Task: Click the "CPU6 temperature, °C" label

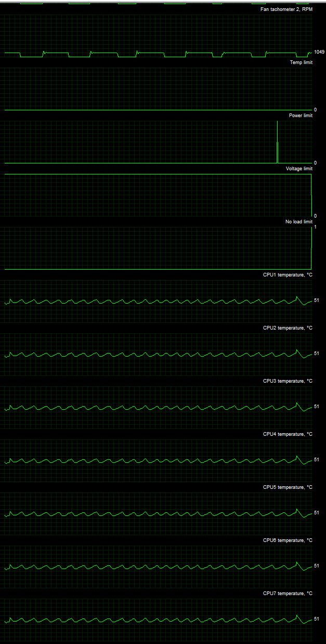Action: tap(288, 540)
